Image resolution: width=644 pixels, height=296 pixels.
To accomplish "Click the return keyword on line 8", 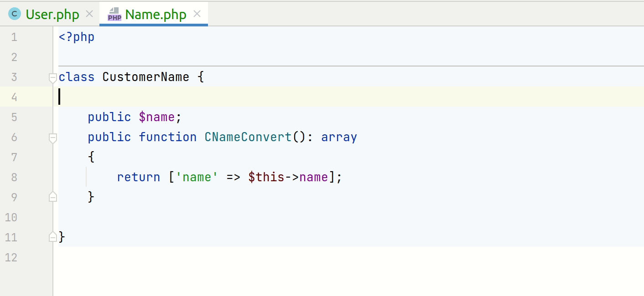I will [138, 177].
